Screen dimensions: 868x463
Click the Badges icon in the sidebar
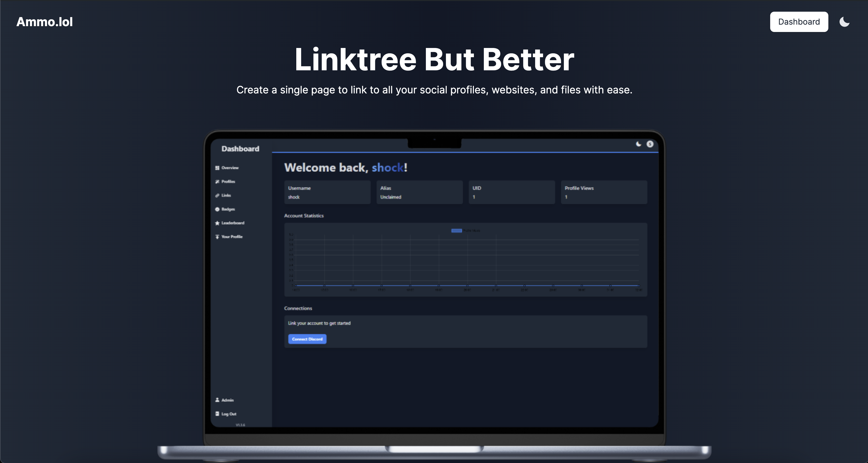pyautogui.click(x=217, y=209)
